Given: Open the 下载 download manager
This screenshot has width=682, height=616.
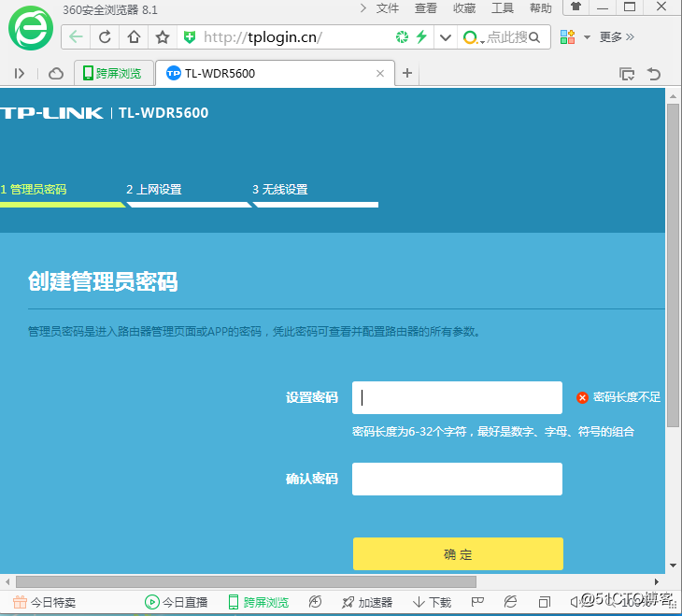Looking at the screenshot, I should coord(432,603).
